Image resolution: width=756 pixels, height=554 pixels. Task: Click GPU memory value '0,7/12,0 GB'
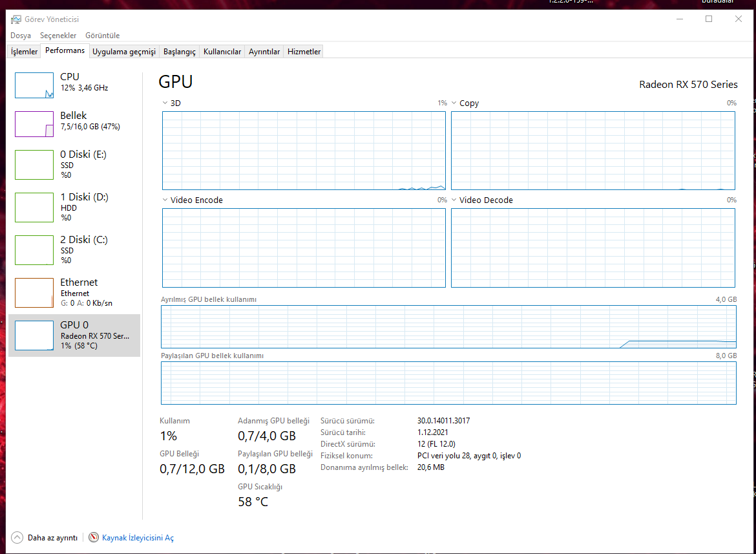pos(192,469)
